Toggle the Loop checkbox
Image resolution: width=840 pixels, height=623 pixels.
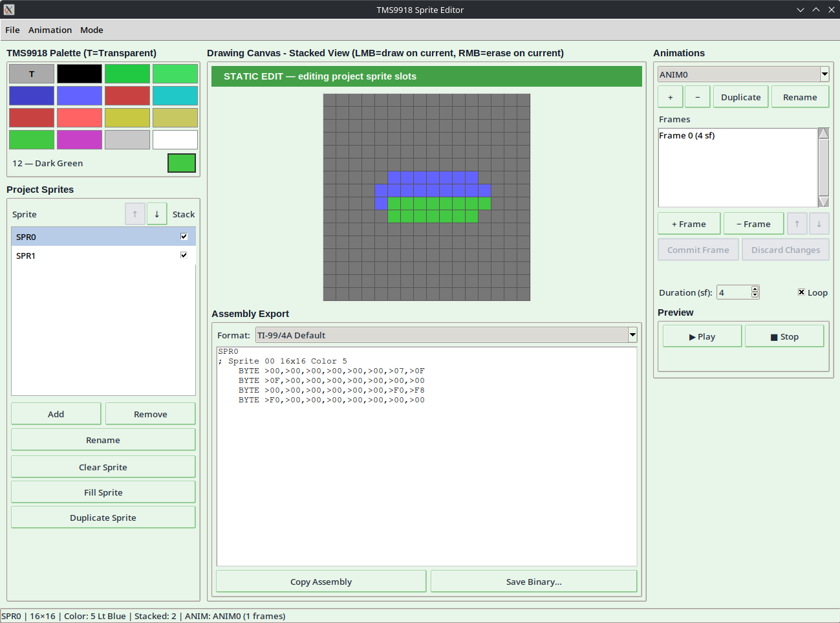click(x=801, y=292)
